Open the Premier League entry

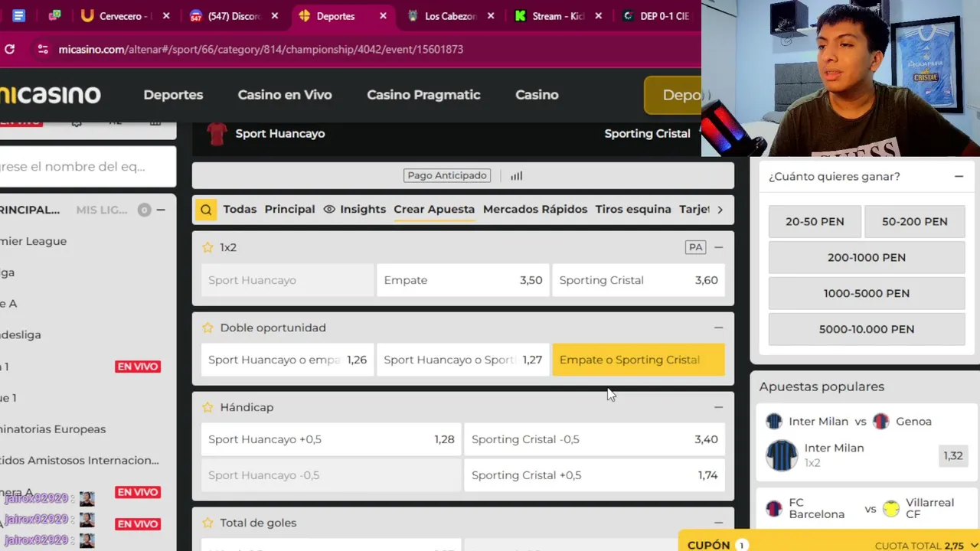34,241
